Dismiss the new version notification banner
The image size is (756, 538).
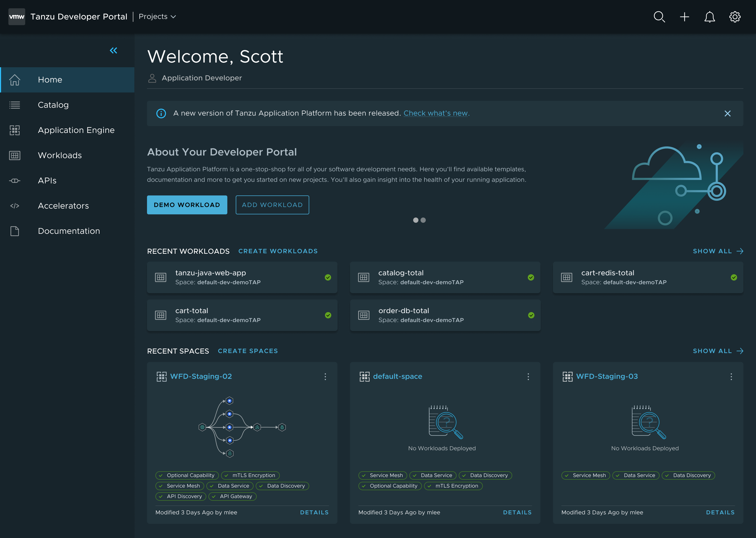click(727, 114)
